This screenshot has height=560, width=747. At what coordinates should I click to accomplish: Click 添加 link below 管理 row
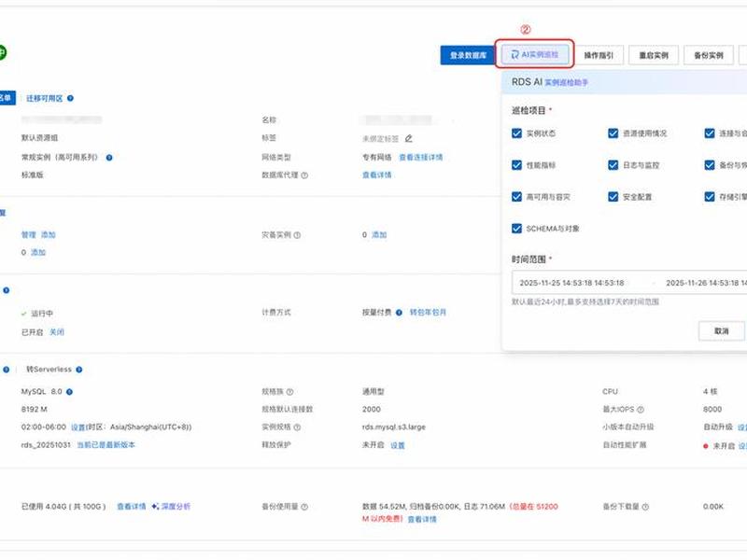[x=38, y=252]
